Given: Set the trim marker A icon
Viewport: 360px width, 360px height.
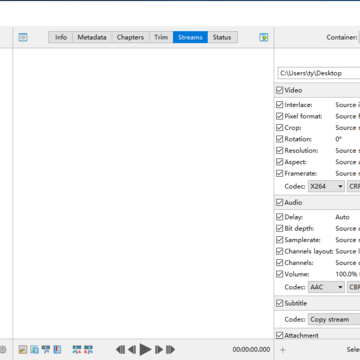Looking at the screenshot, I should click(77, 349).
